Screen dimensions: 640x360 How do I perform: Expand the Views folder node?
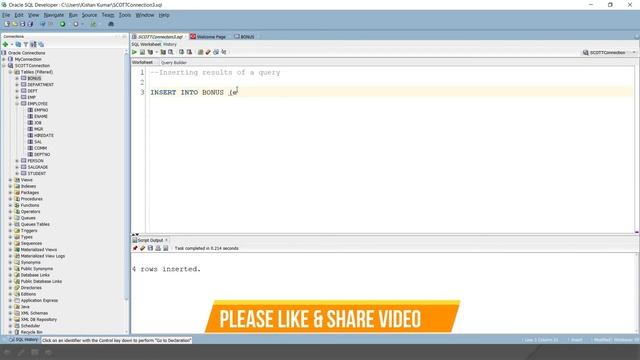[11, 180]
